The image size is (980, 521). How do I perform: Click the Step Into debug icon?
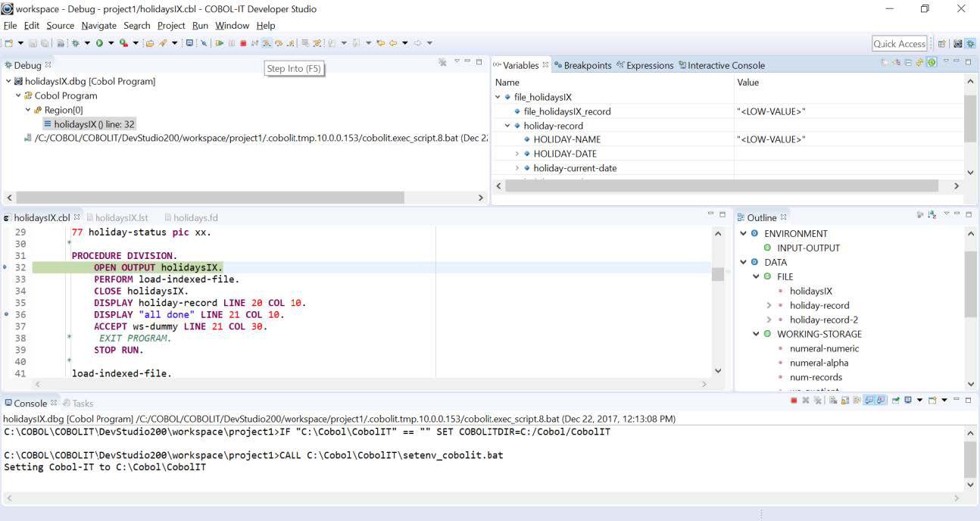[x=267, y=43]
